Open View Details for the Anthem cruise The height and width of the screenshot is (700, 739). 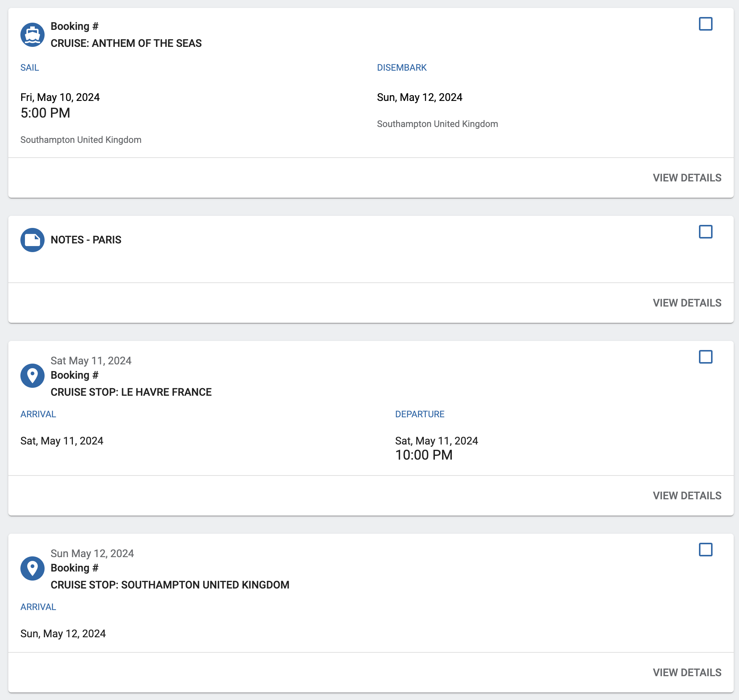pyautogui.click(x=687, y=178)
